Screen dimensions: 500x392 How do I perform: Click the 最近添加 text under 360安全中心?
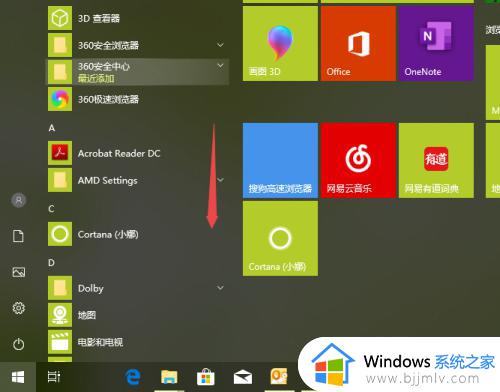pyautogui.click(x=96, y=79)
